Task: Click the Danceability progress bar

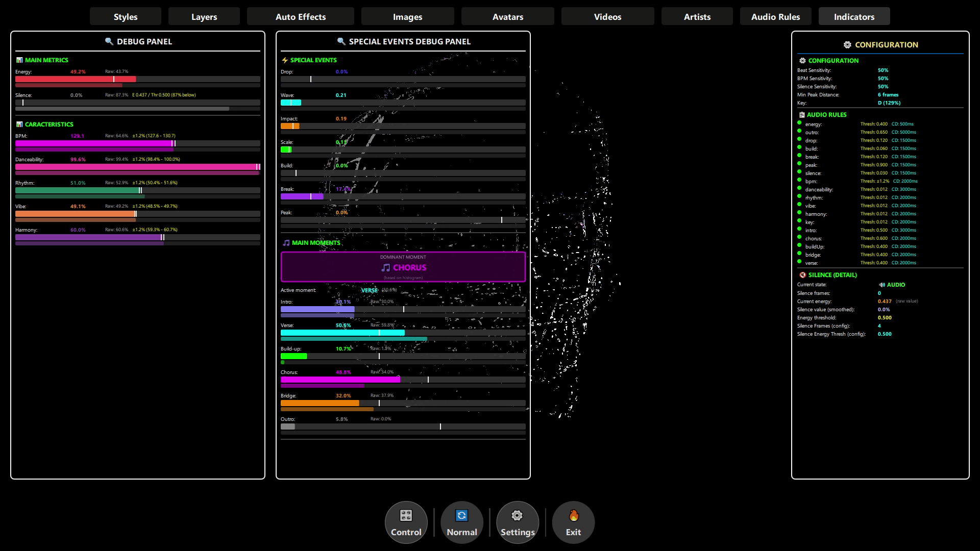Action: (138, 167)
